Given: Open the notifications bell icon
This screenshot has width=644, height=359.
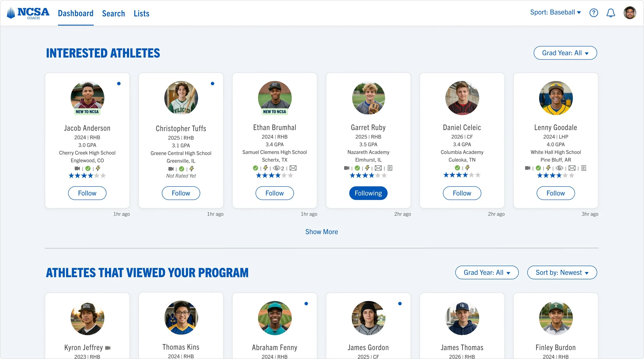Looking at the screenshot, I should point(611,13).
